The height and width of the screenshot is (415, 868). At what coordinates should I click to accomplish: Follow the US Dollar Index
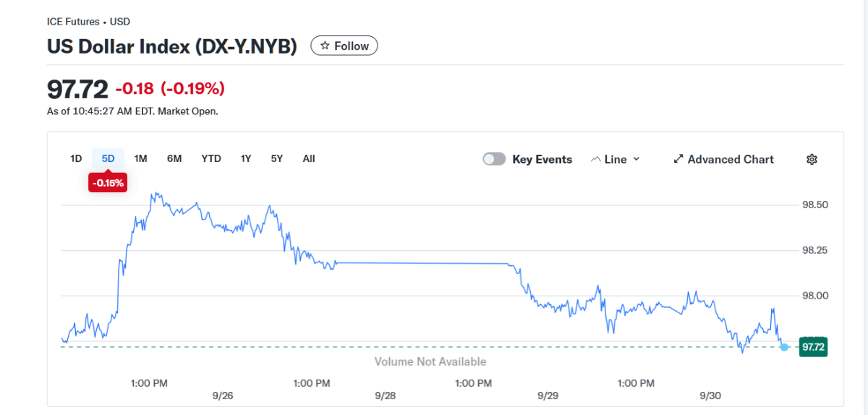[x=344, y=46]
